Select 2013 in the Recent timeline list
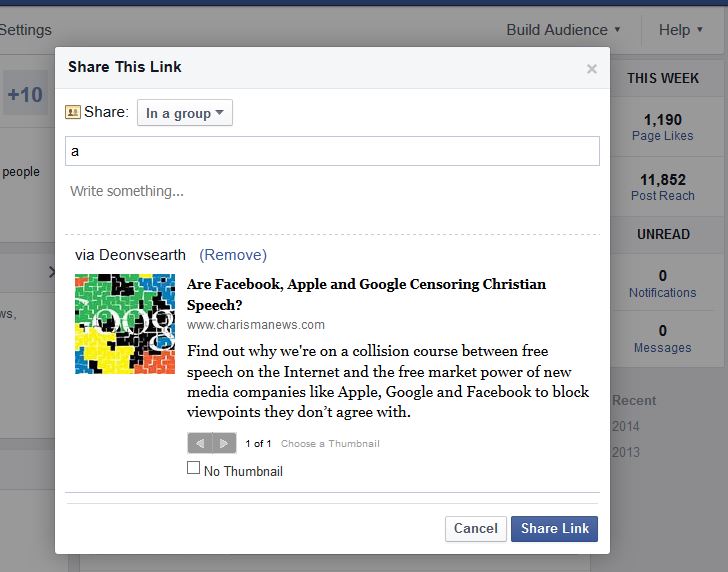Image resolution: width=728 pixels, height=572 pixels. point(626,452)
